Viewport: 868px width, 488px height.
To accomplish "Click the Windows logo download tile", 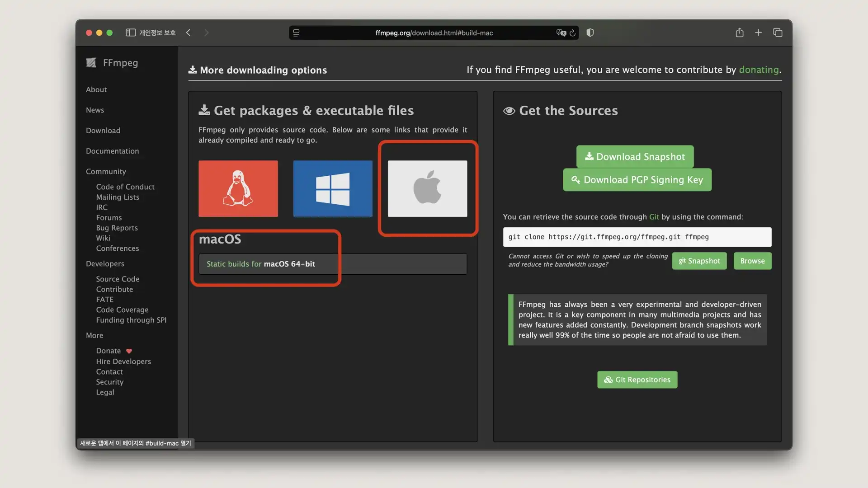I will [x=333, y=188].
